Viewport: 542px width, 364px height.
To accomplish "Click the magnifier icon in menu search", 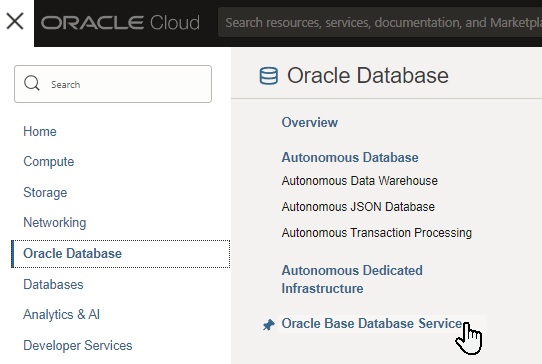I will 32,84.
